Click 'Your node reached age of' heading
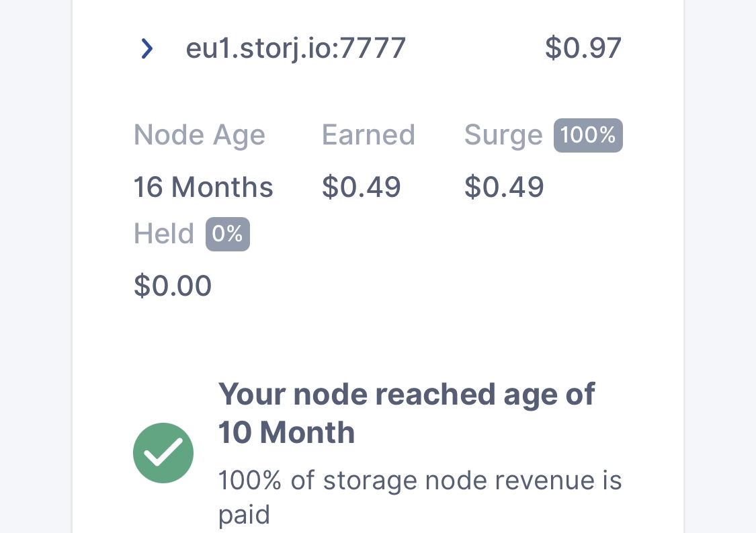This screenshot has width=756, height=533. pos(407,394)
